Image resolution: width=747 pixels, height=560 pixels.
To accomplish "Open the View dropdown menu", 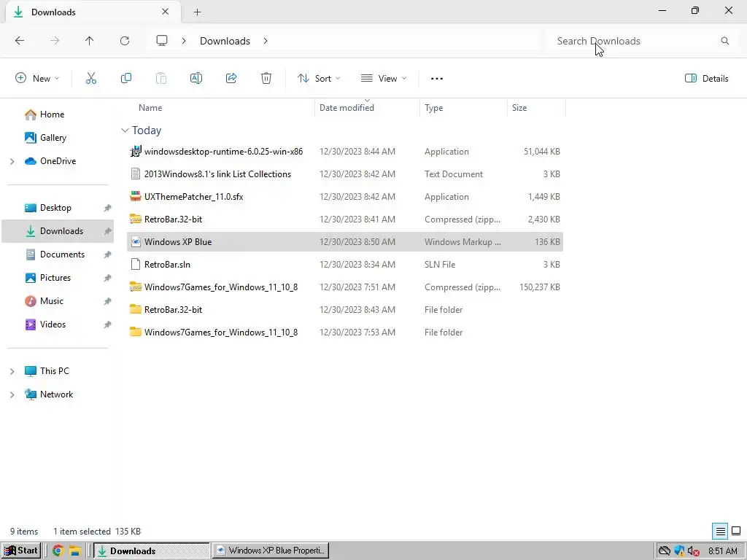I will (x=384, y=79).
